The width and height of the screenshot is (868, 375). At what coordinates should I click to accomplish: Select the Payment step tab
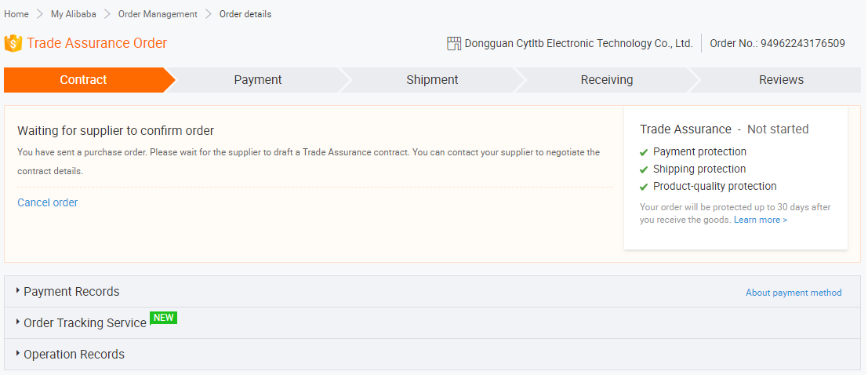(x=258, y=80)
